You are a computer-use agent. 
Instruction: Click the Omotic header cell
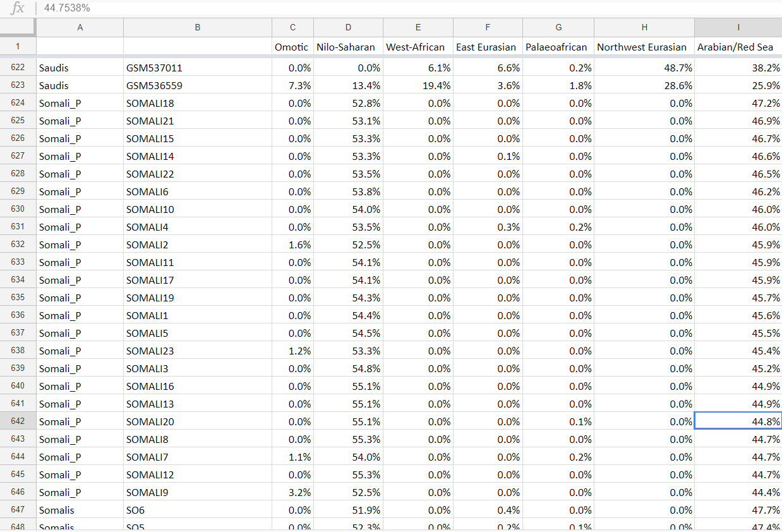[292, 47]
